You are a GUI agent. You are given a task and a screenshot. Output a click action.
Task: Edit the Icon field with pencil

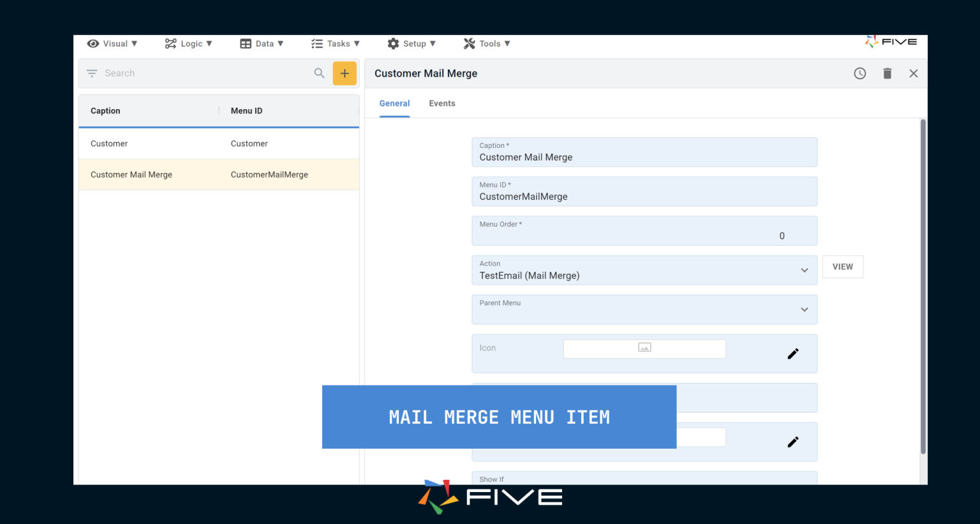pyautogui.click(x=793, y=354)
